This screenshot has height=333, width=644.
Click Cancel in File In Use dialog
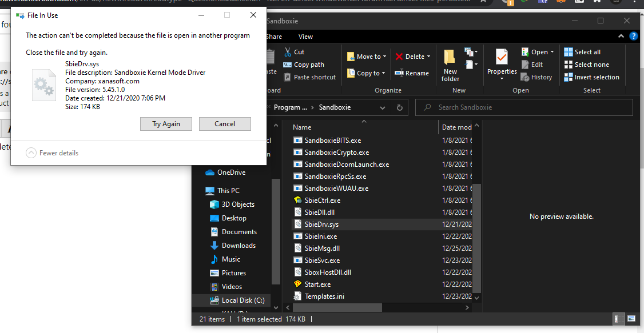point(225,124)
